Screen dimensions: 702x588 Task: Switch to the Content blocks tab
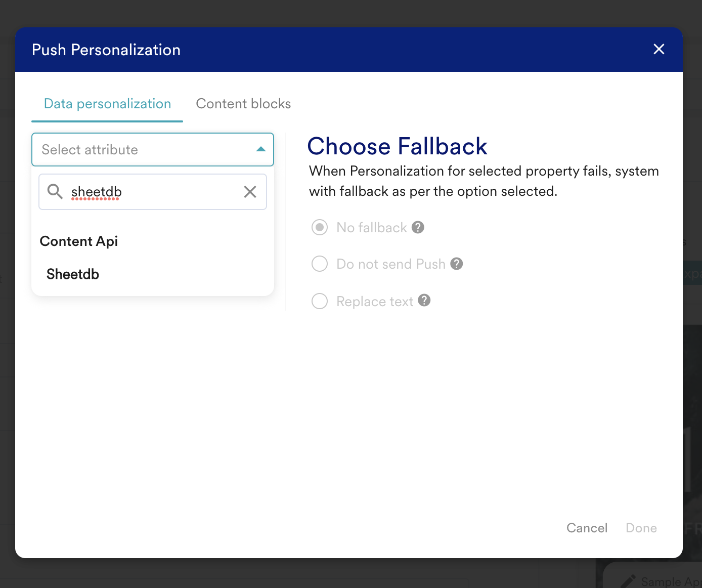(x=243, y=104)
